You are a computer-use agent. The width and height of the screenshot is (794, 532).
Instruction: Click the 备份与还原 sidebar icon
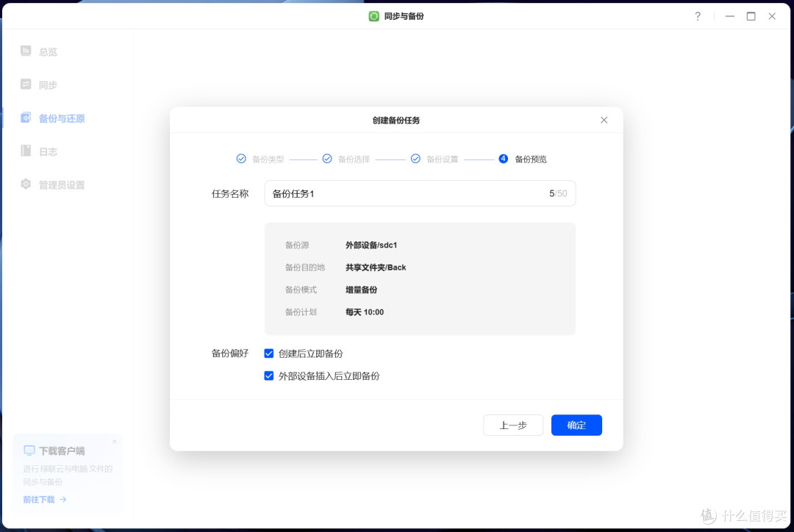pos(26,118)
